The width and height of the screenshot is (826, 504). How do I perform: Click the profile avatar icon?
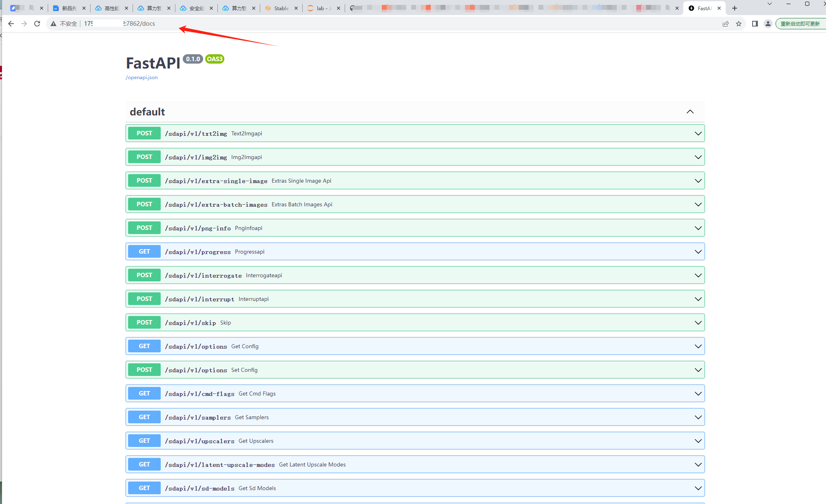point(768,24)
